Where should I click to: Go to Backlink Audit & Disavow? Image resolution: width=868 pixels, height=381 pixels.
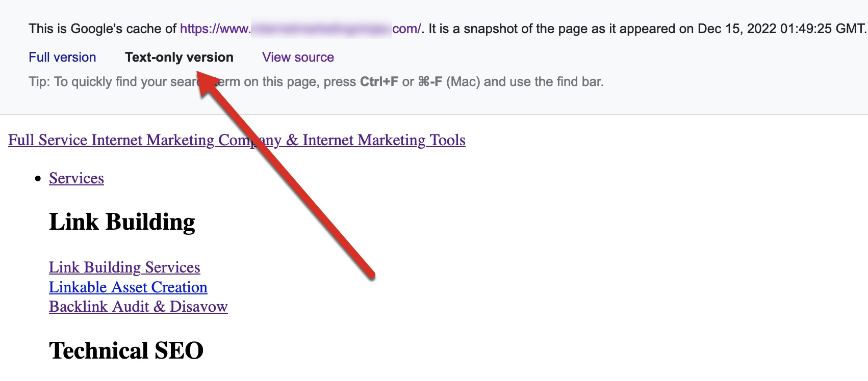(138, 307)
